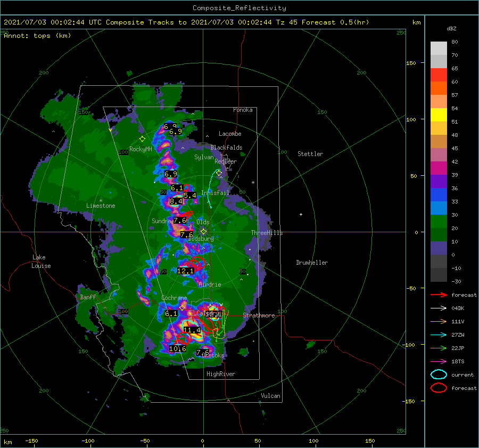479x448 pixels.
Task: Select the 54 dBZ yellow swatch
Action: coord(439,115)
